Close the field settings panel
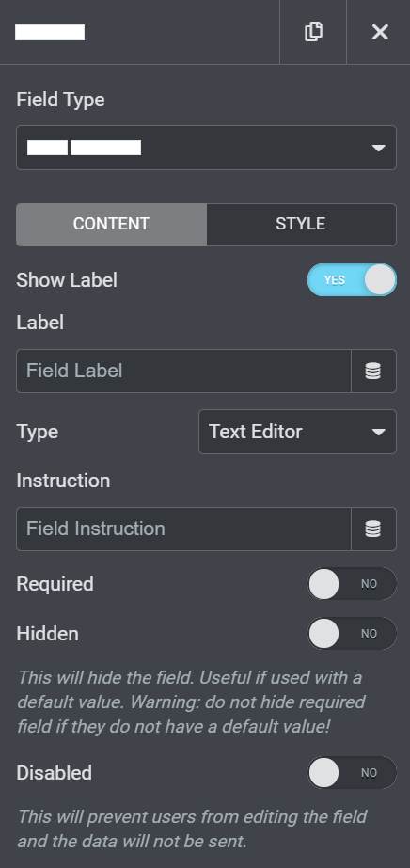410x868 pixels. pos(380,32)
